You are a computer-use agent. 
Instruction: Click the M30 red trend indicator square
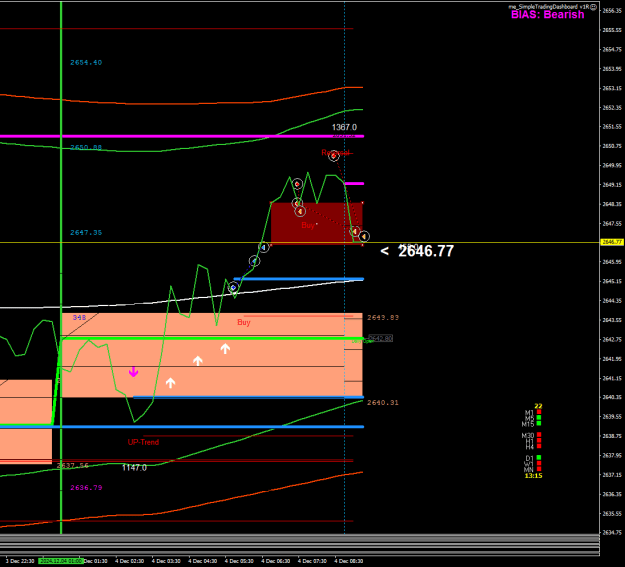tap(539, 435)
